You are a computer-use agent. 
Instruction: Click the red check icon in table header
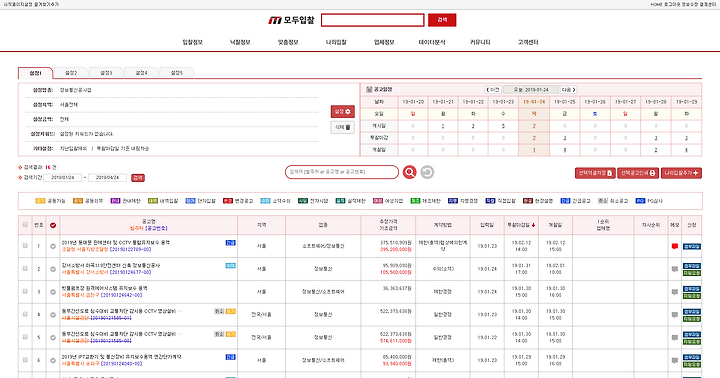point(53,225)
